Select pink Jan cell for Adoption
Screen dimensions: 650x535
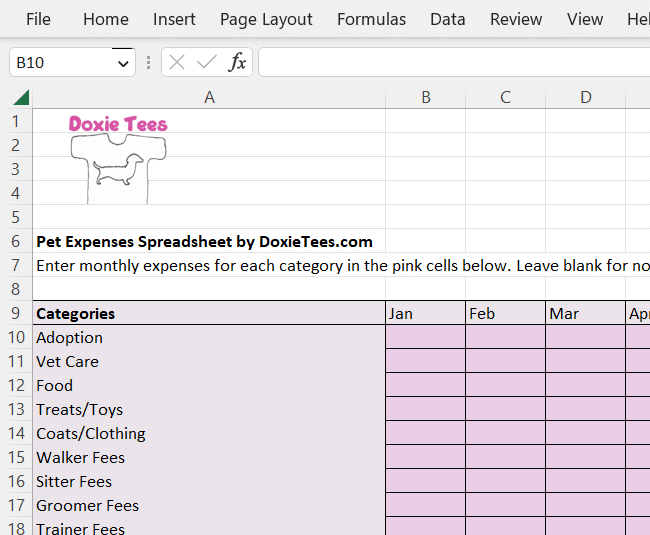click(425, 337)
